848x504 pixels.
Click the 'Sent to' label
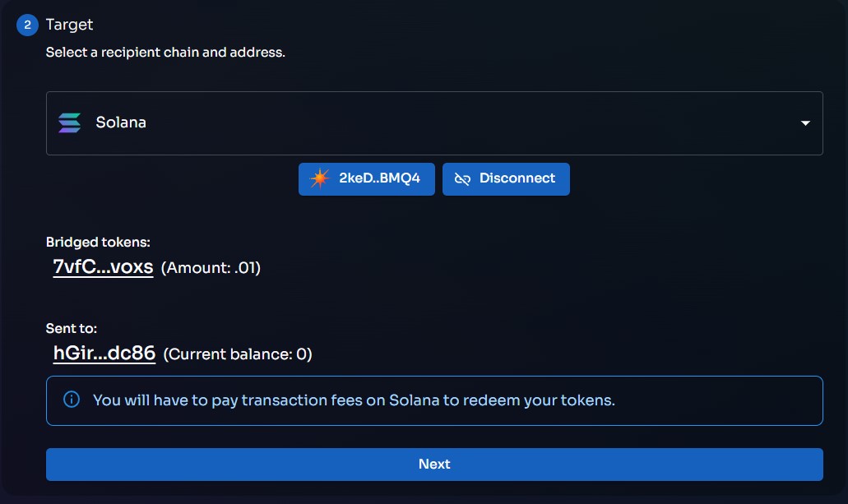(x=72, y=328)
